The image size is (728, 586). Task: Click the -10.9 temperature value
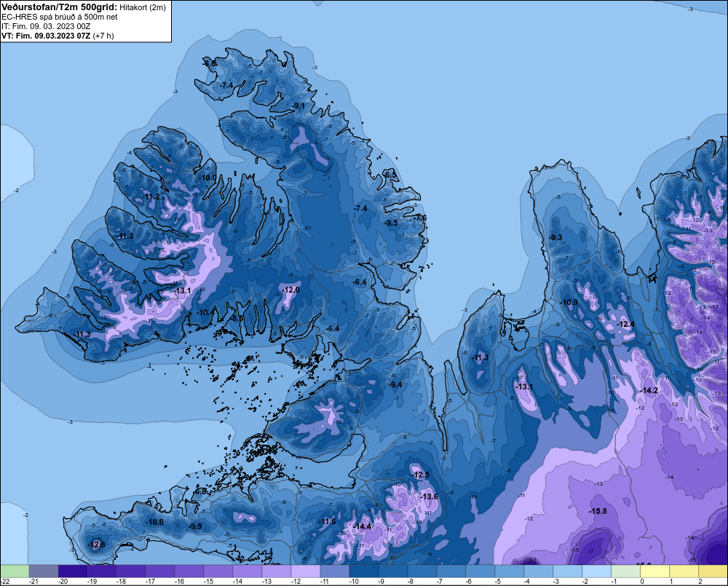(569, 302)
